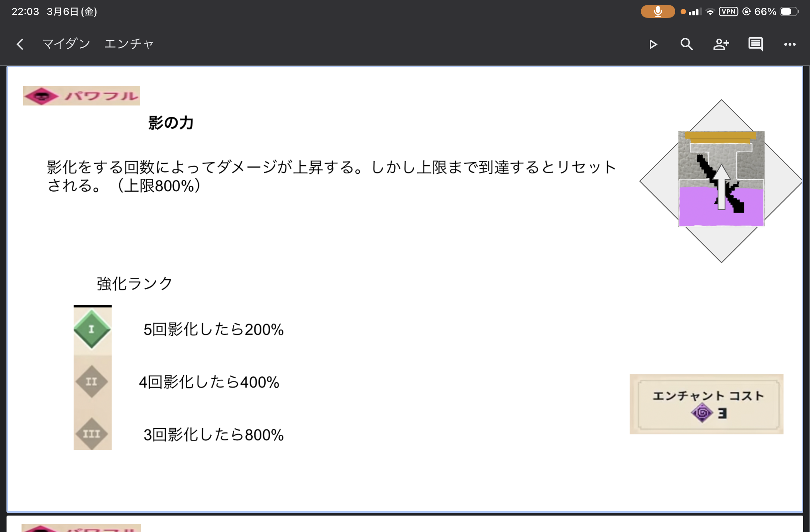
Task: Select the shadow enchantment diamond image
Action: click(721, 181)
